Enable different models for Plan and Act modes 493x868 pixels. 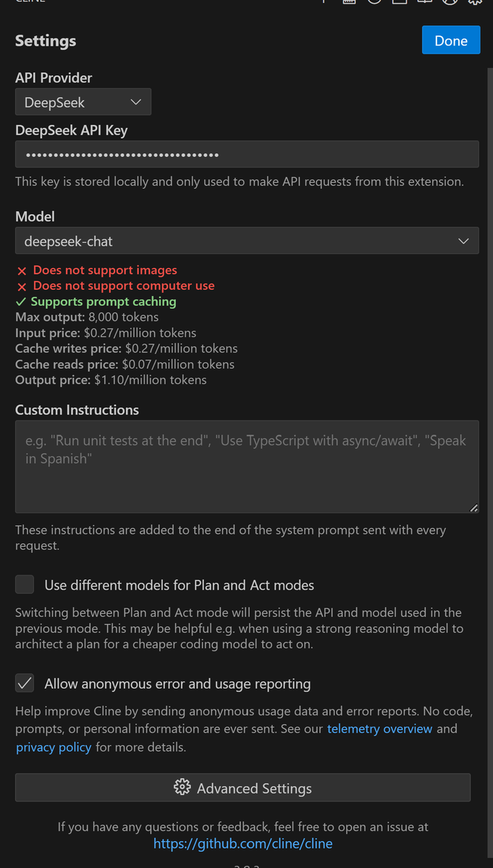pos(25,584)
